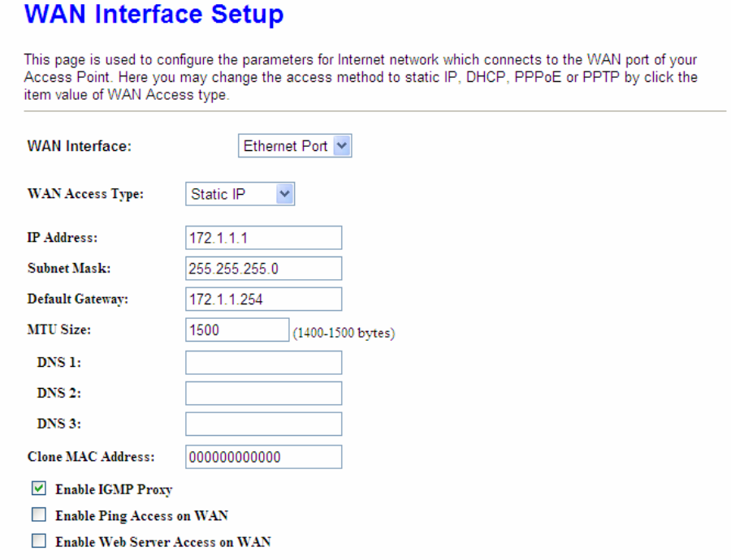Focus the IP Address field containing 172.1.1.1
Viewport: 731px width, 560px height.
click(263, 238)
